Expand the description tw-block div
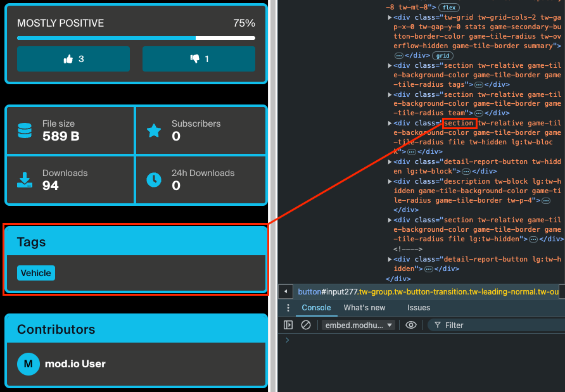Image resolution: width=565 pixels, height=392 pixels. [390, 181]
